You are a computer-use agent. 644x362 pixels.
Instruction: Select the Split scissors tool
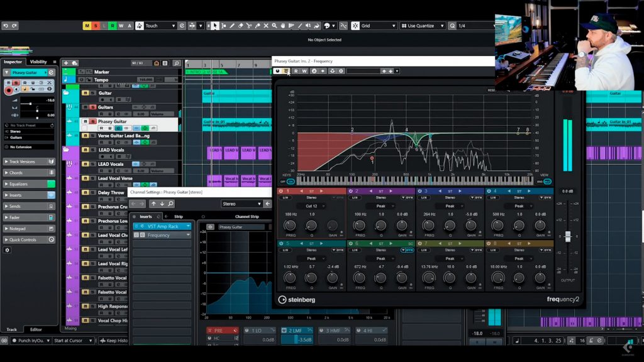coord(250,26)
